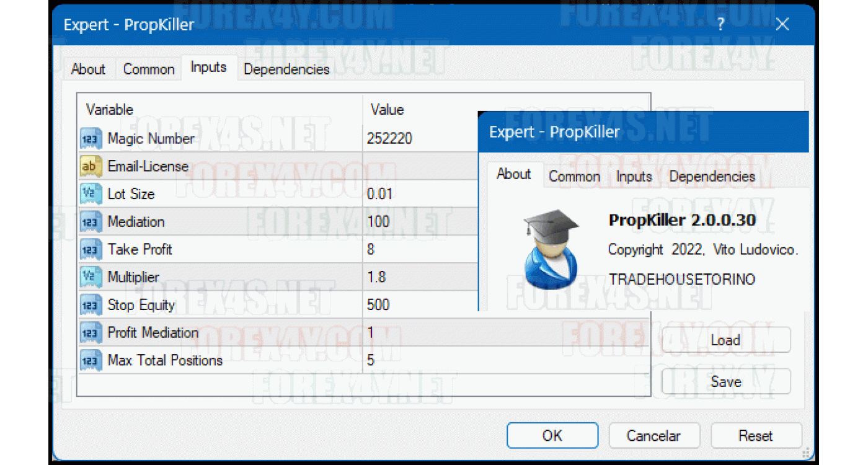
Task: Click the Take Profit row icon
Action: coord(91,250)
